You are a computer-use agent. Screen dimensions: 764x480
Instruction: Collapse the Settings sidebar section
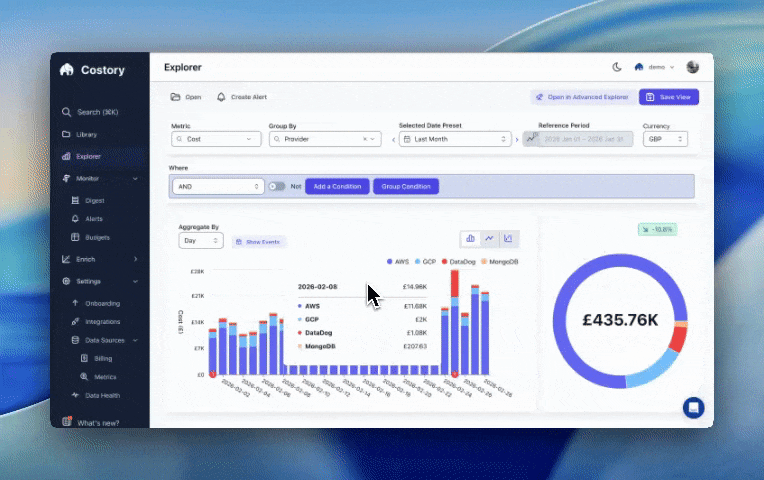pos(135,282)
